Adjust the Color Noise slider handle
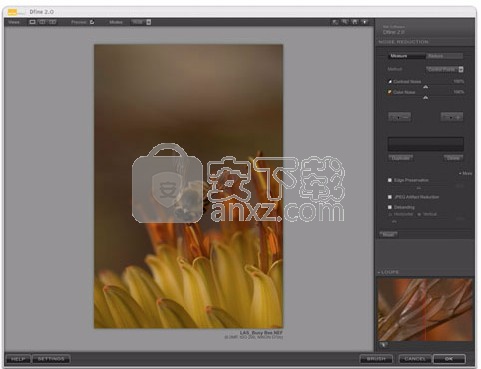 click(426, 98)
